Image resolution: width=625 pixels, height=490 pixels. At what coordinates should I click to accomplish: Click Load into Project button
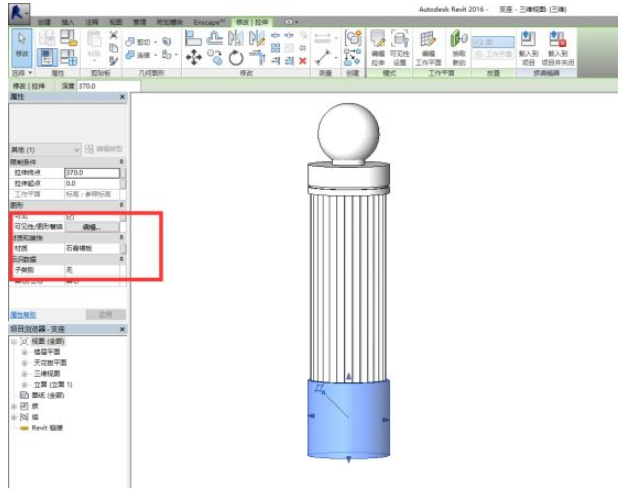pos(528,48)
